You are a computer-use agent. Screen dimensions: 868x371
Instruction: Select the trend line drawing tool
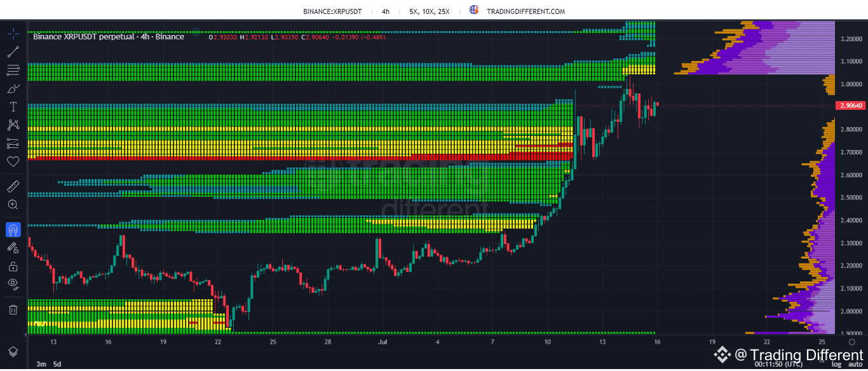click(13, 51)
